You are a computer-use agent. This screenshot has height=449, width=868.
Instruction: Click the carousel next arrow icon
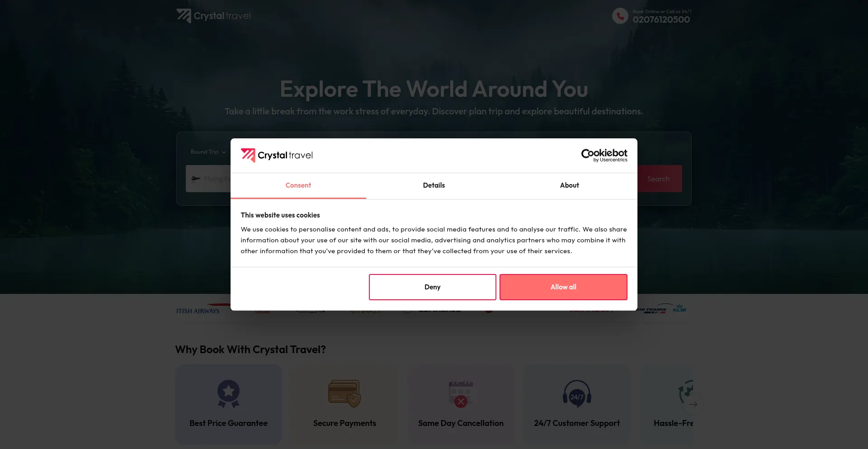(x=693, y=404)
